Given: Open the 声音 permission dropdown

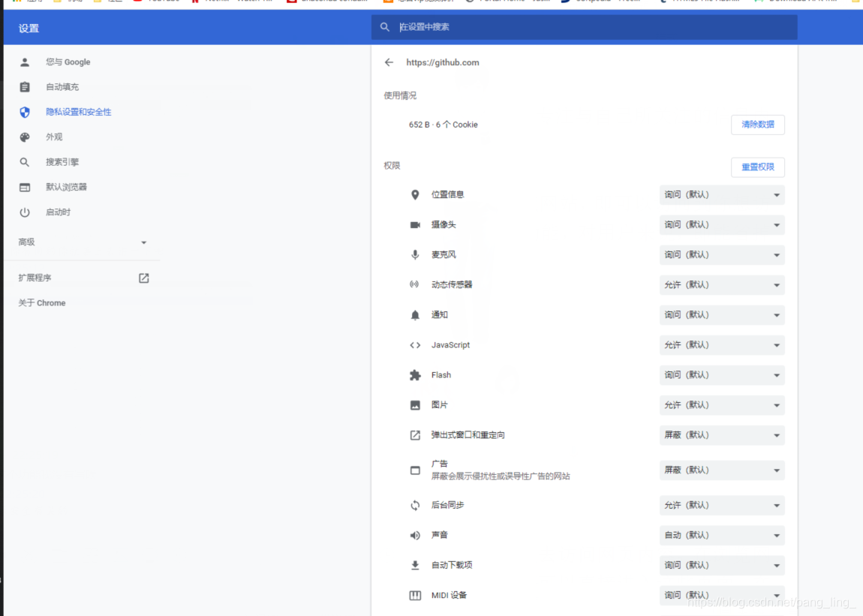Looking at the screenshot, I should (x=722, y=536).
